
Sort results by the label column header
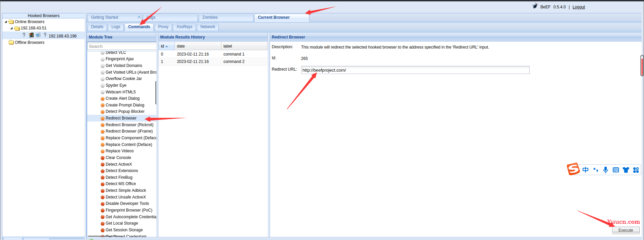tap(244, 46)
